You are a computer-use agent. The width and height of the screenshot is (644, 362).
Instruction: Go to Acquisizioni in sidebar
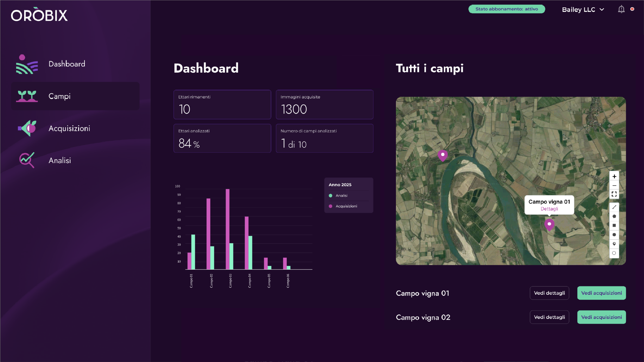point(69,129)
